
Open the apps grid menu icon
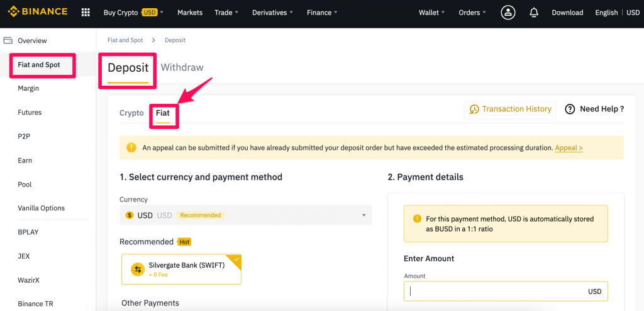click(x=86, y=13)
